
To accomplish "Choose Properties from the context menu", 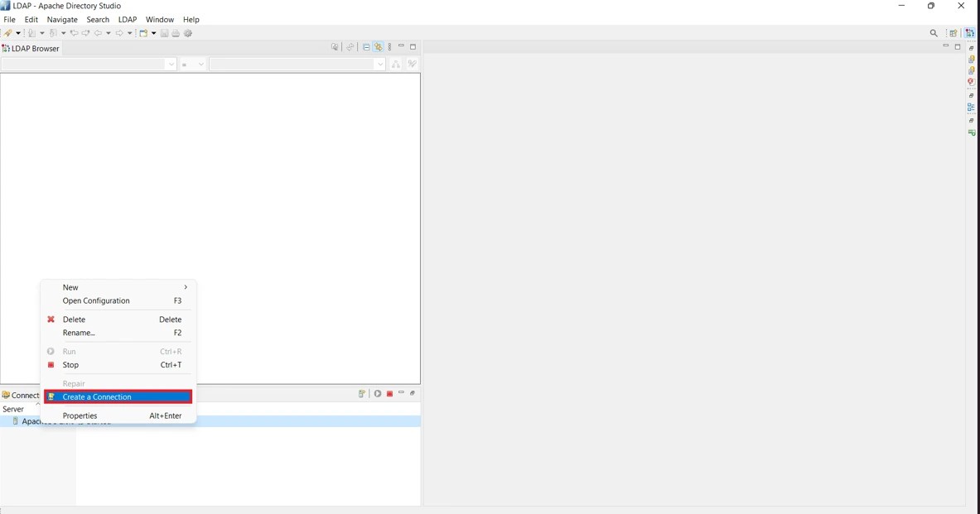I will click(x=118, y=416).
